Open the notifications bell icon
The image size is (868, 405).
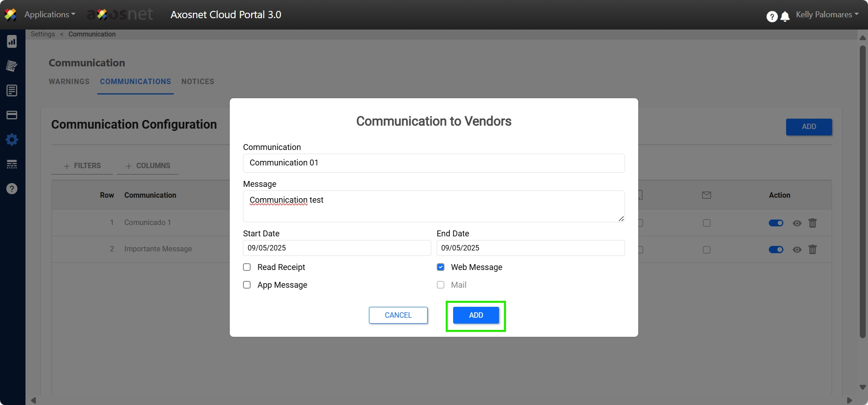click(785, 17)
